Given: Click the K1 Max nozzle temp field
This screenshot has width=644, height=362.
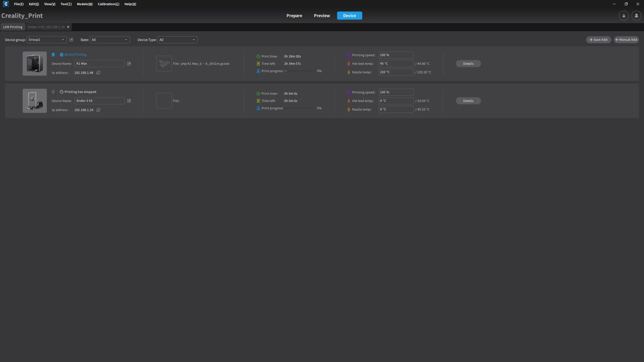Looking at the screenshot, I should point(396,72).
